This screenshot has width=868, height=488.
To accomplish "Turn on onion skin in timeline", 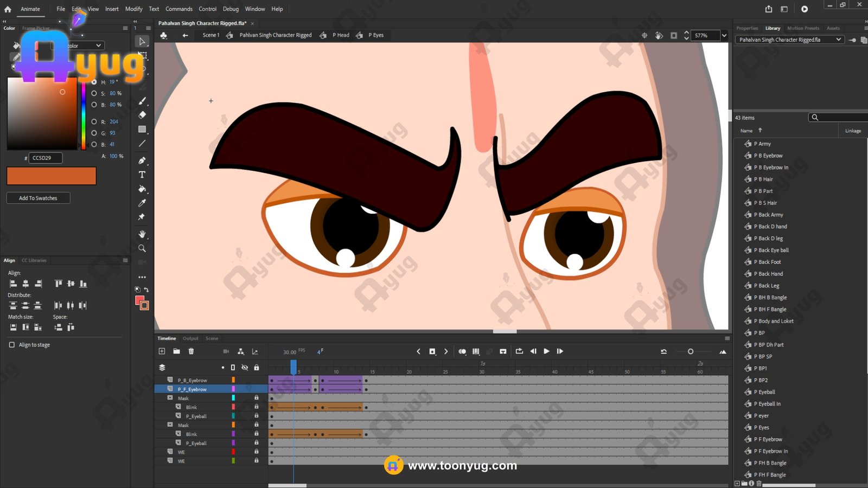I will pyautogui.click(x=462, y=351).
